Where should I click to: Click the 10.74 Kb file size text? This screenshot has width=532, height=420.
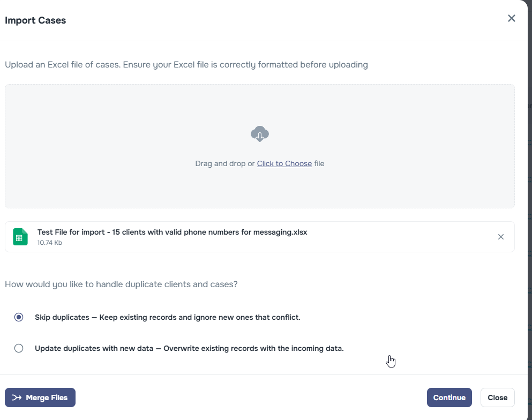click(50, 243)
